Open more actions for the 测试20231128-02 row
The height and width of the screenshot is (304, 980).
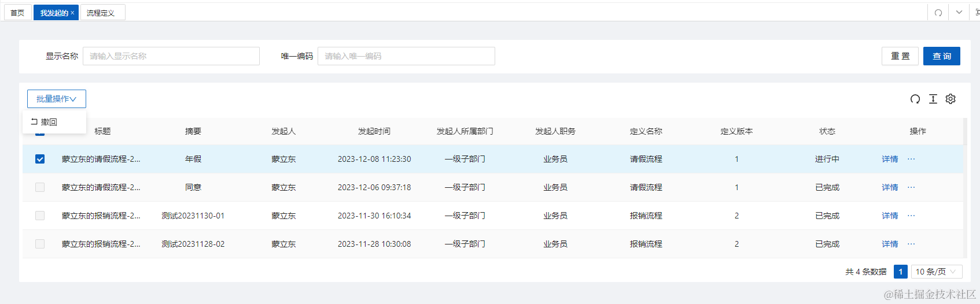click(x=911, y=244)
